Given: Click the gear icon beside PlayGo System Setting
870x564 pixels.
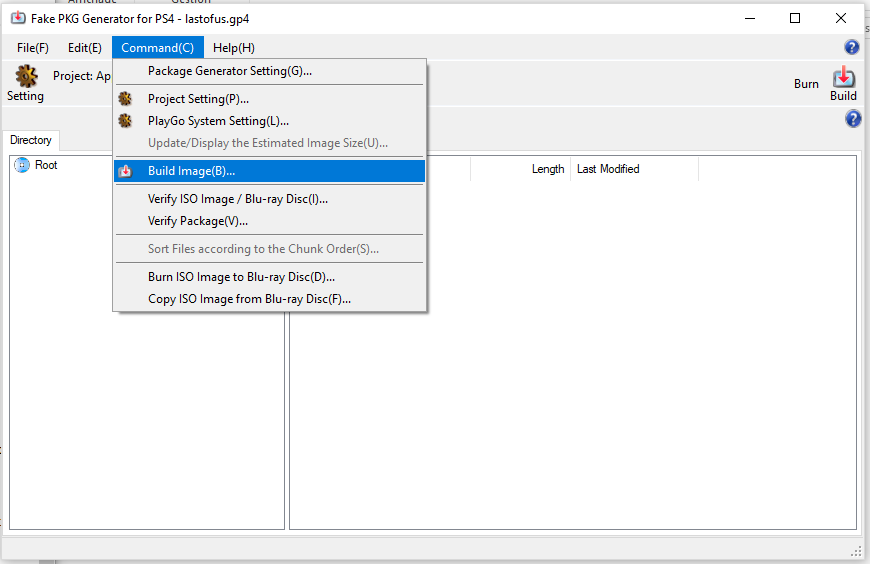Looking at the screenshot, I should point(125,120).
